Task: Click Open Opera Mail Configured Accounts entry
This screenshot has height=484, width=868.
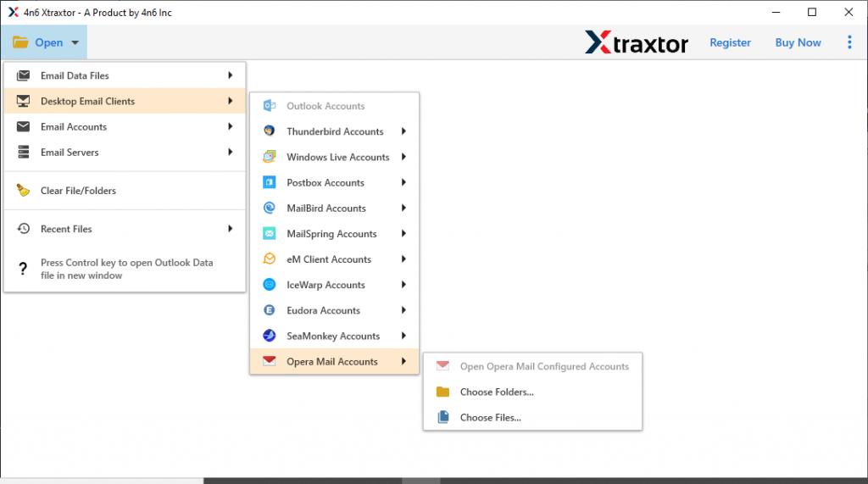Action: [x=532, y=366]
